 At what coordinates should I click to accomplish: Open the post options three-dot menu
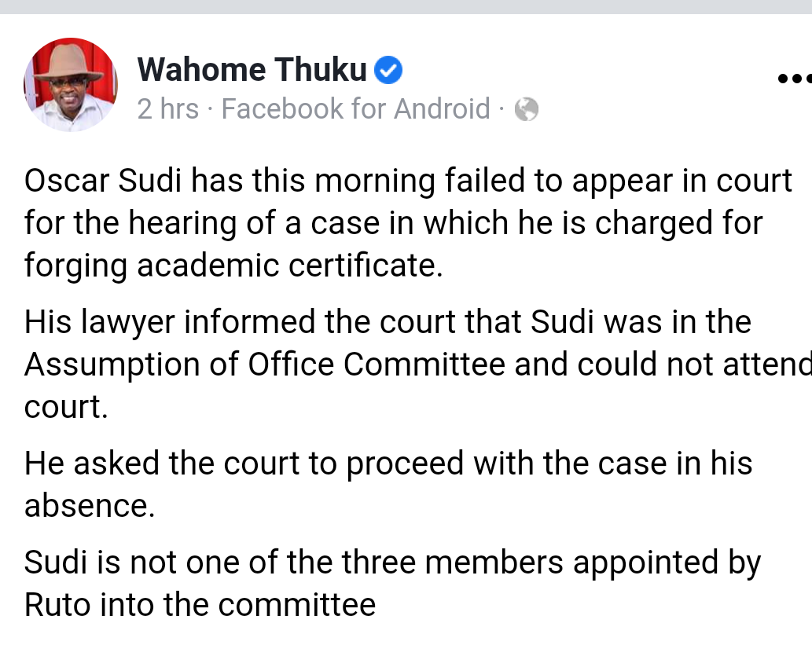pyautogui.click(x=795, y=79)
